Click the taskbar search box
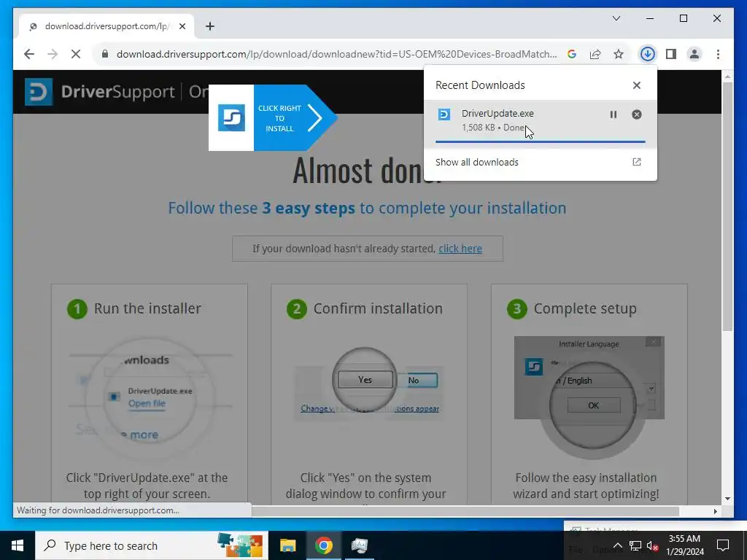 tap(152, 545)
